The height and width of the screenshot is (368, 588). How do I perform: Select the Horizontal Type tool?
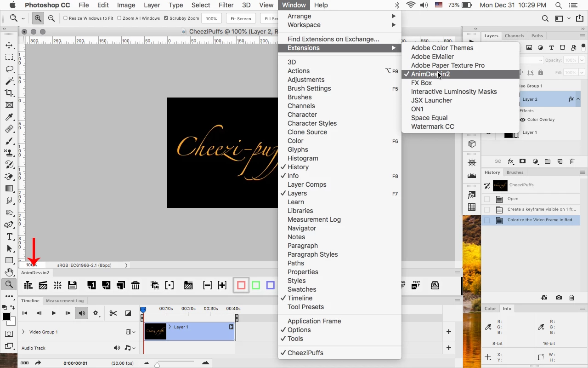pyautogui.click(x=9, y=236)
